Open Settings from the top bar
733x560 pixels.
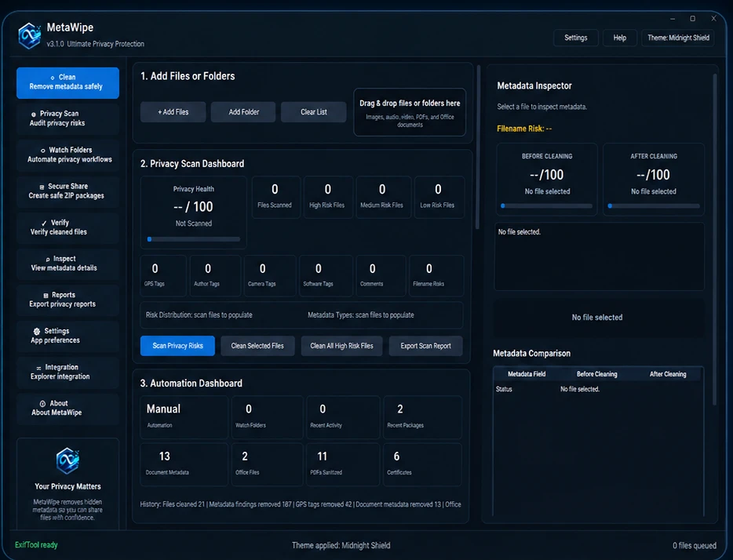click(575, 38)
